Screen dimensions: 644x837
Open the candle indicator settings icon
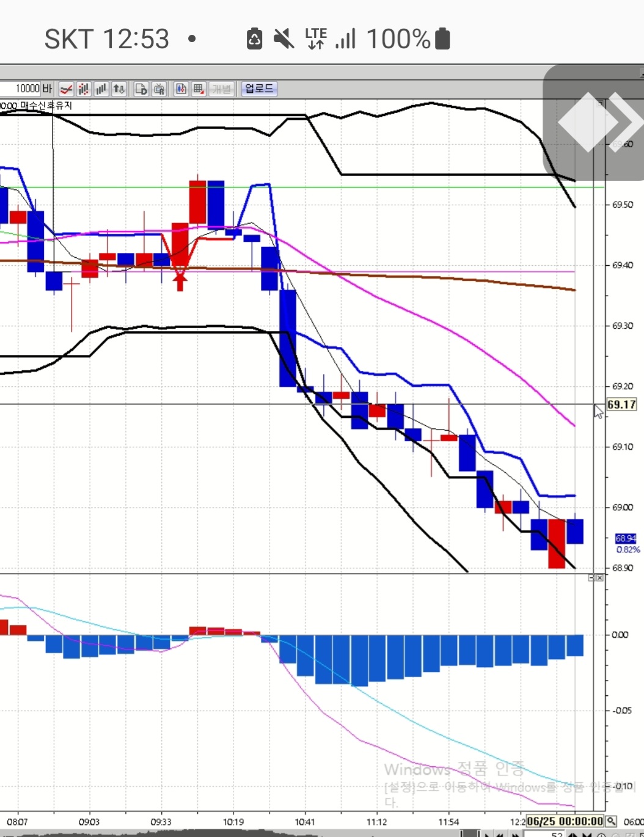coord(181,89)
